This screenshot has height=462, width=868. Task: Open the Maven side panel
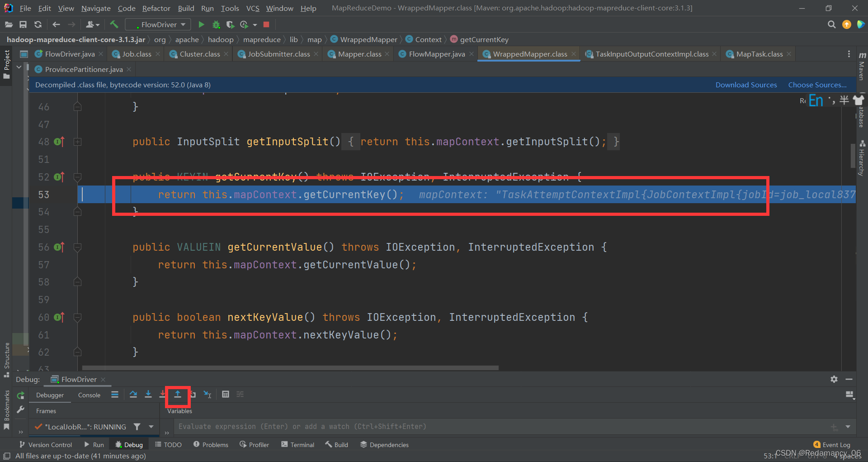[862, 66]
